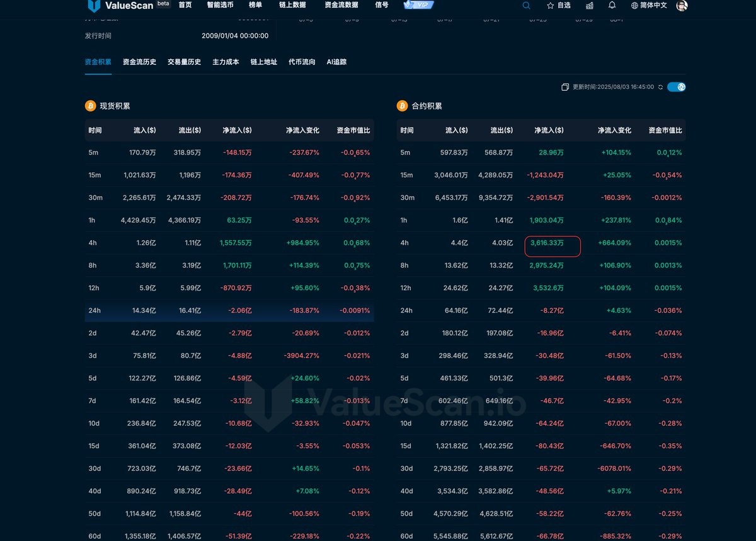Click spot 4h change +984.95%
Image resolution: width=756 pixels, height=541 pixels.
tap(304, 243)
